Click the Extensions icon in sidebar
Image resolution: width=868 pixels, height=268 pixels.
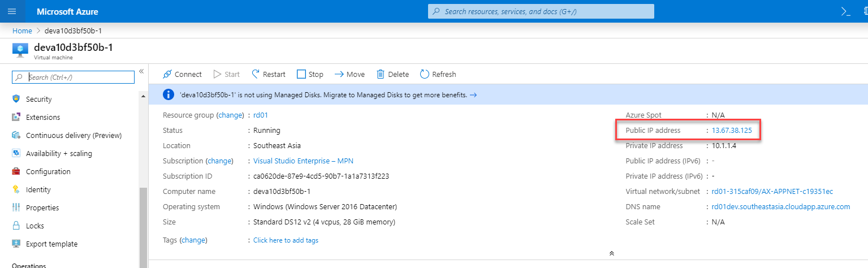tap(16, 117)
